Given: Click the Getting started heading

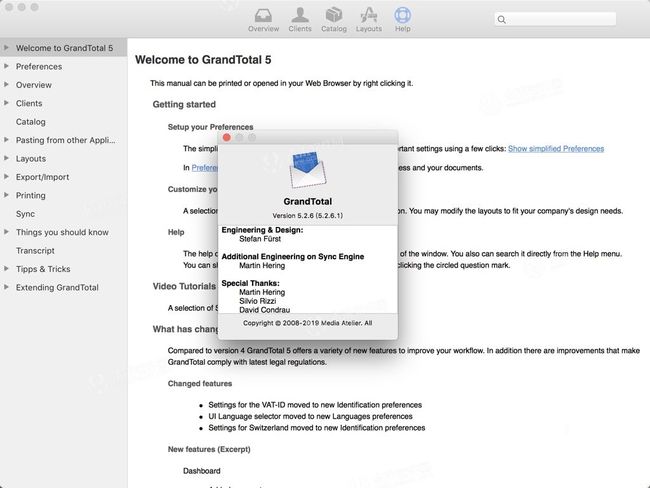Looking at the screenshot, I should click(184, 104).
